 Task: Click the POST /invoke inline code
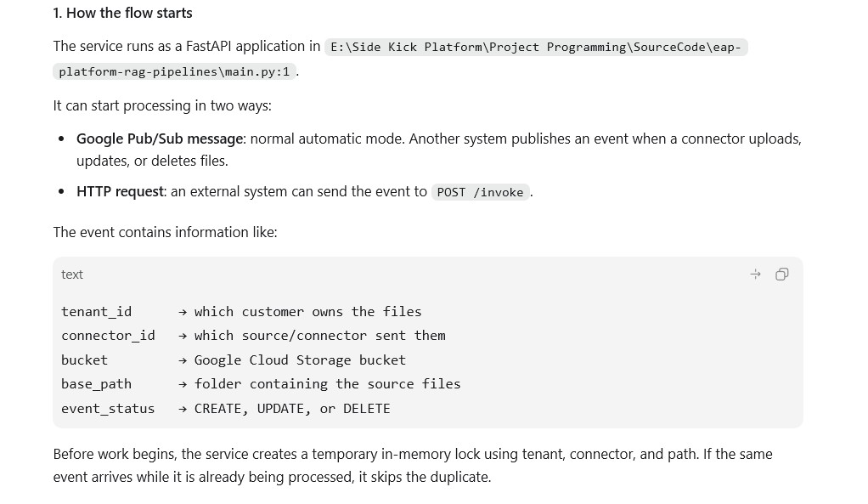[480, 192]
